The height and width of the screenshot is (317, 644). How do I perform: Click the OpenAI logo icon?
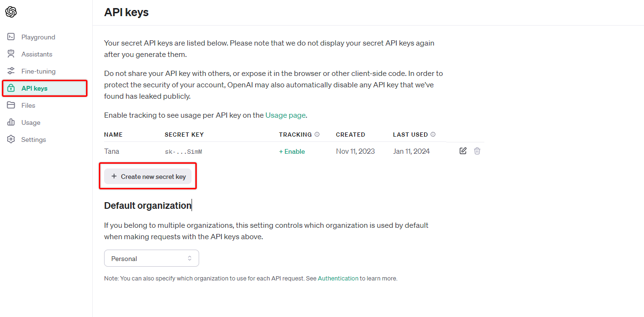(x=11, y=12)
